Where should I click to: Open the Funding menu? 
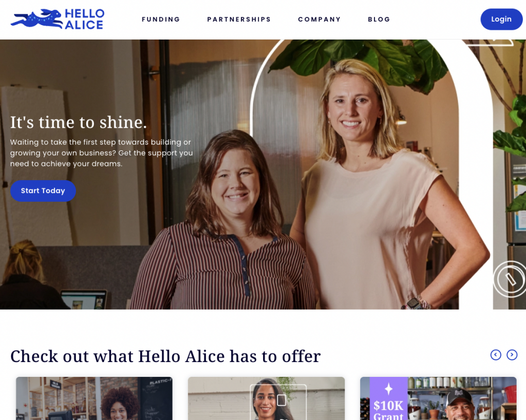coord(161,20)
